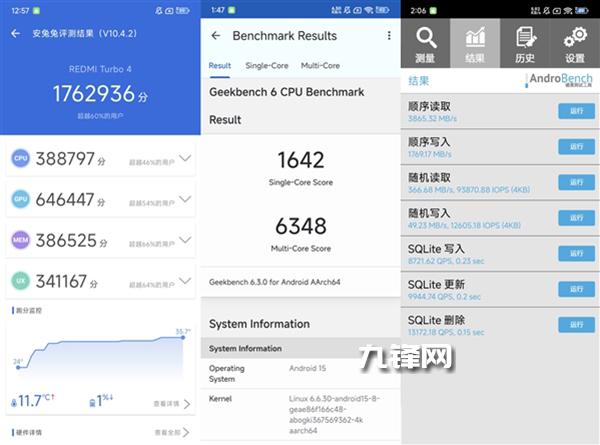Expand the MEM score details
Screen dimensions: 600x445
click(184, 241)
